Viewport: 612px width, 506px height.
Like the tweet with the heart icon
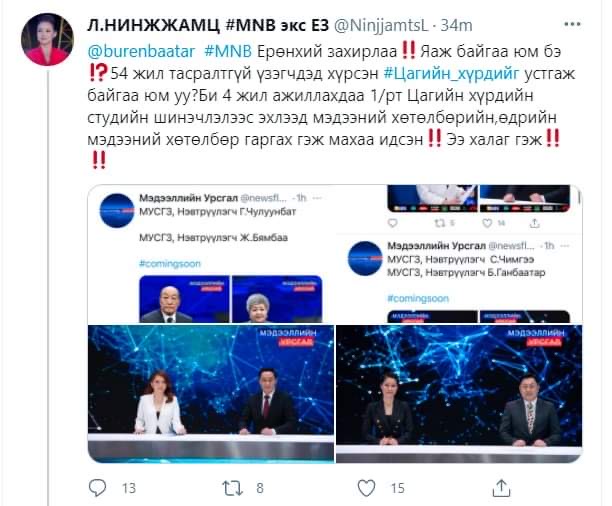click(x=366, y=488)
